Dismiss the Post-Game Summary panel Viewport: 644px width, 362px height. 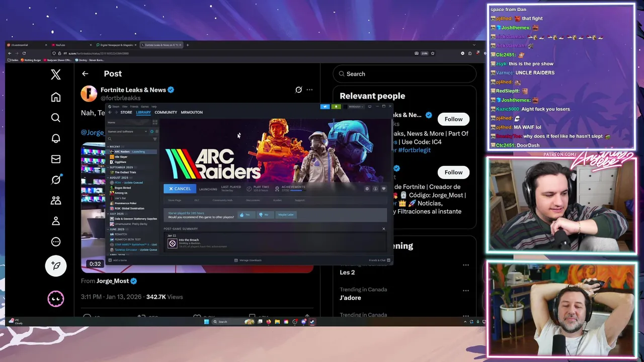[383, 229]
